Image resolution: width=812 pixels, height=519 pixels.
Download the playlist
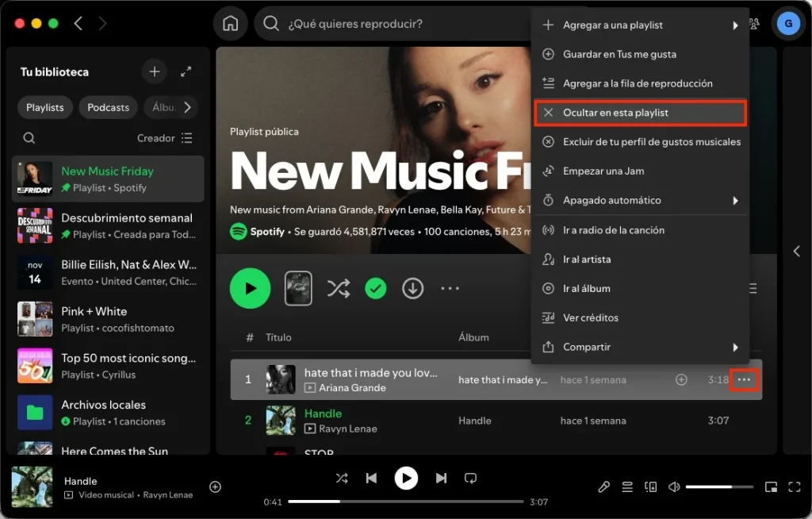(x=412, y=288)
